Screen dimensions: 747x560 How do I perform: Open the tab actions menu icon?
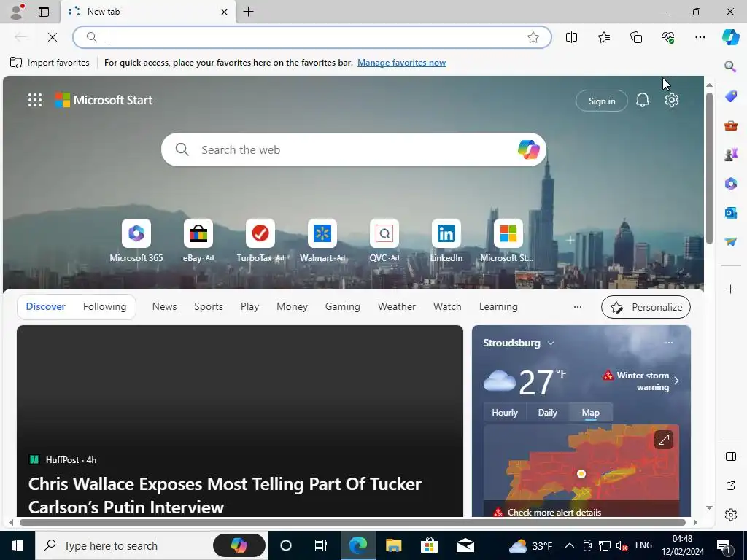click(x=43, y=12)
